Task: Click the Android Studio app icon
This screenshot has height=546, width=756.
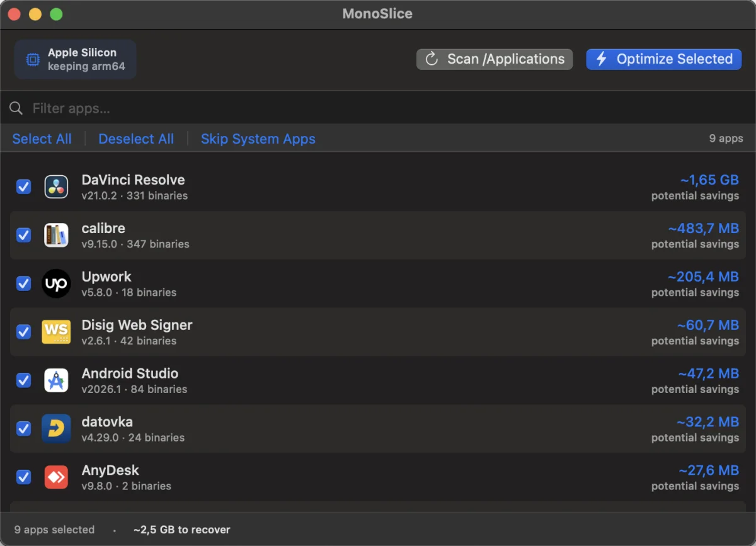Action: point(56,380)
